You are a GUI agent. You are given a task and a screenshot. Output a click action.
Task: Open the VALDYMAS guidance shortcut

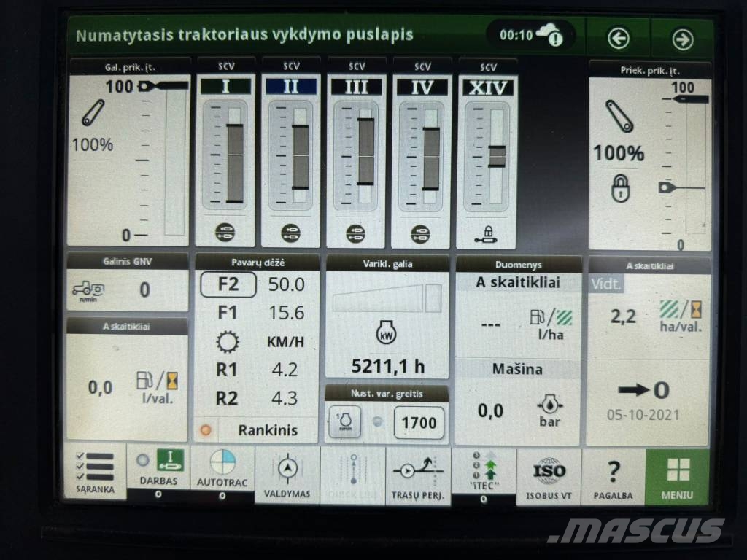point(287,475)
